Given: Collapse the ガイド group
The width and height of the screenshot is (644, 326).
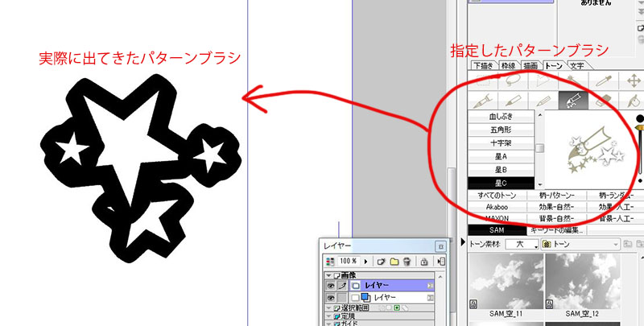Looking at the screenshot, I should [329, 324].
